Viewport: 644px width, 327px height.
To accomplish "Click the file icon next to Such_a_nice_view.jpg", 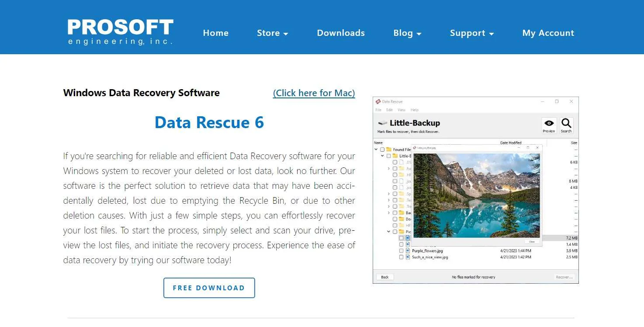I will [408, 257].
